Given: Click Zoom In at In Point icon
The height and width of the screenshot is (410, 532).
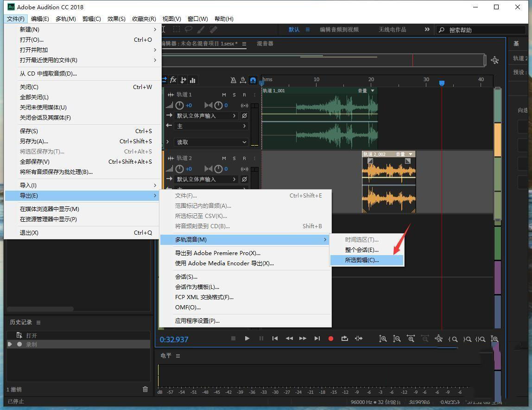Looking at the screenshot, I should [453, 339].
